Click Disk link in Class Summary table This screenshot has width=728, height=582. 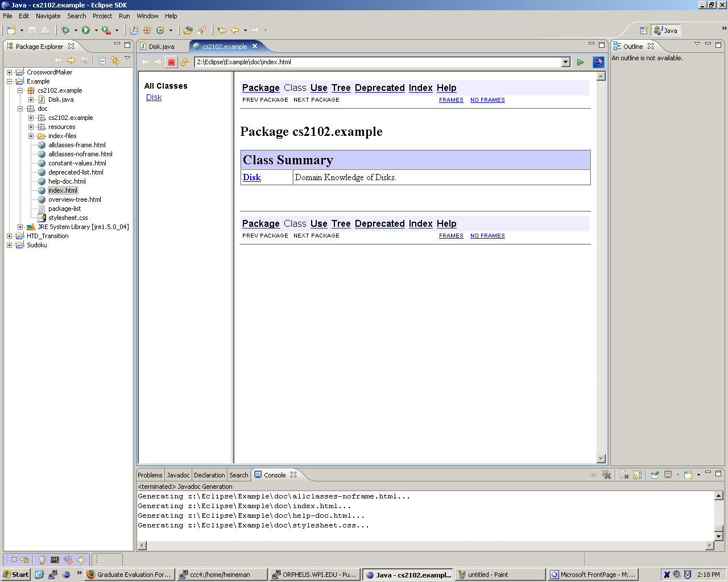click(x=252, y=177)
